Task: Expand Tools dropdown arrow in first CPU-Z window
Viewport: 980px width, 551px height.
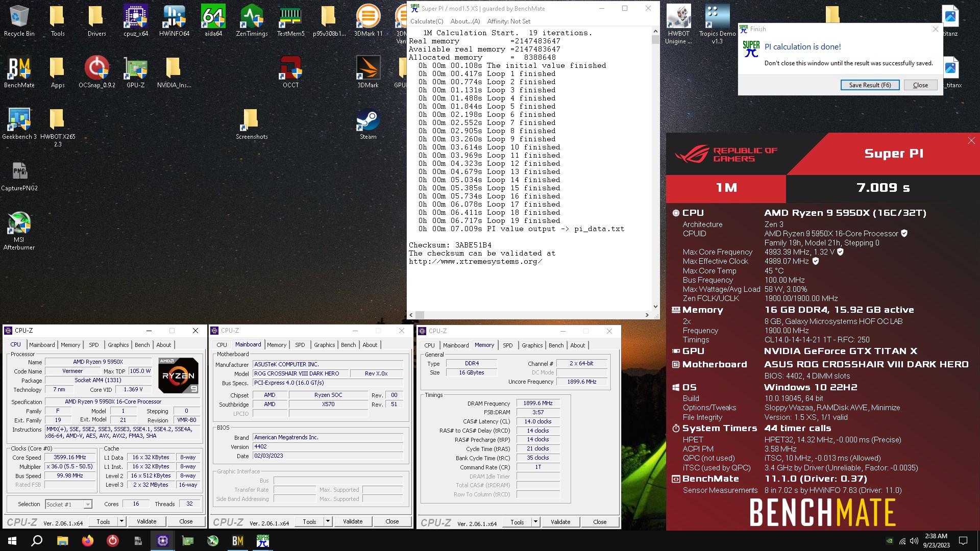Action: point(121,521)
